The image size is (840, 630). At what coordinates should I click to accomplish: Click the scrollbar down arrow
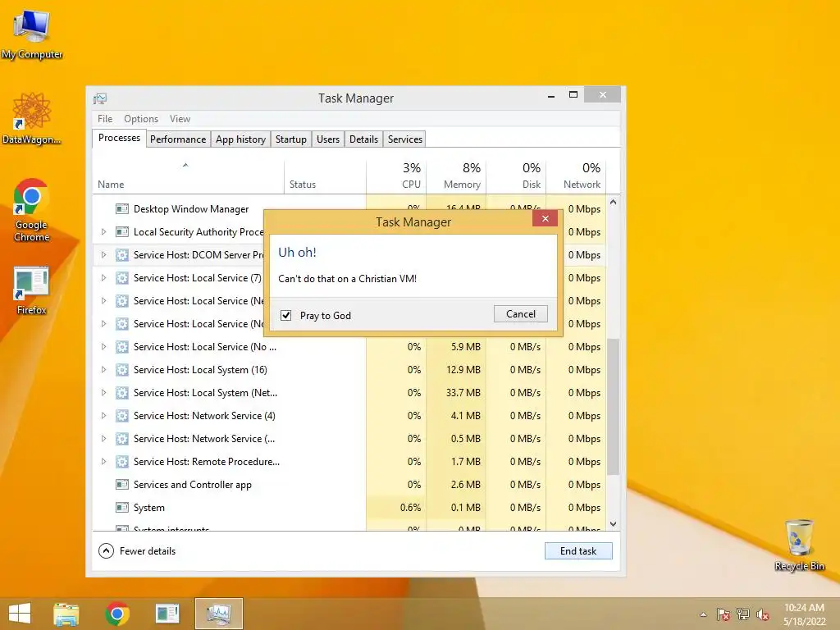tap(614, 524)
